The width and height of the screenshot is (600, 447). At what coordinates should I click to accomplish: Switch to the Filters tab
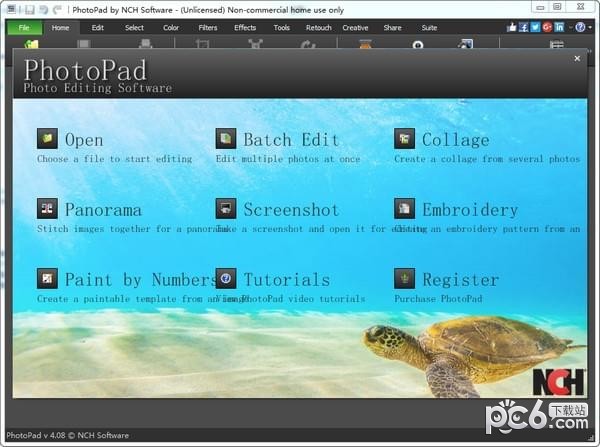208,28
